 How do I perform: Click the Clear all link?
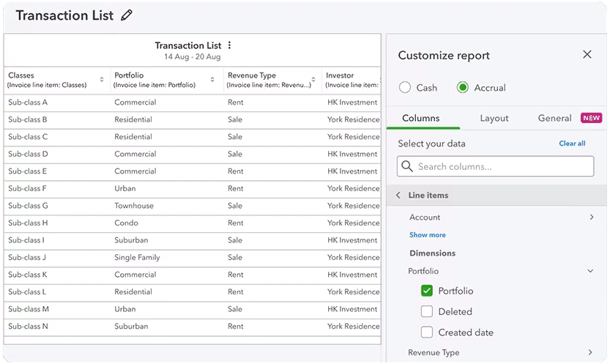tap(572, 144)
